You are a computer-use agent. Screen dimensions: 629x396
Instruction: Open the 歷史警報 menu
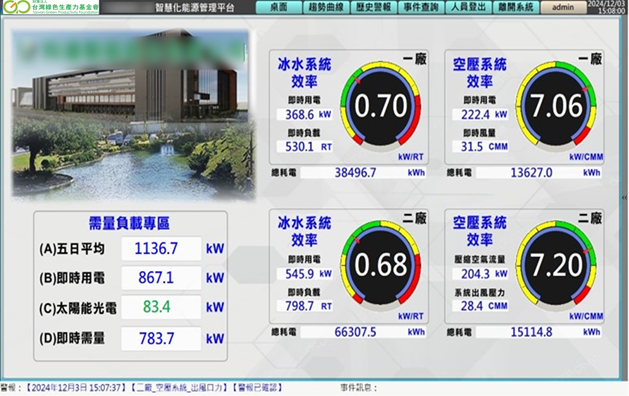click(x=373, y=7)
